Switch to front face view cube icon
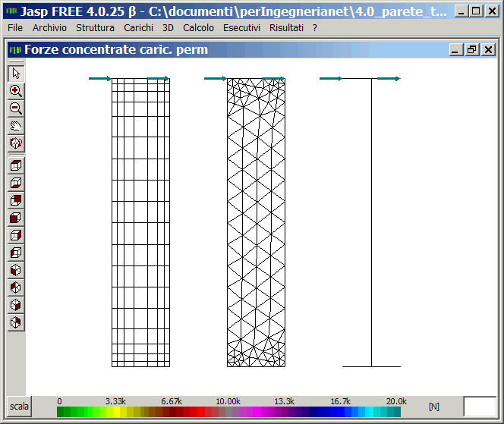Viewport: 504px width, 424px height. pos(16,218)
